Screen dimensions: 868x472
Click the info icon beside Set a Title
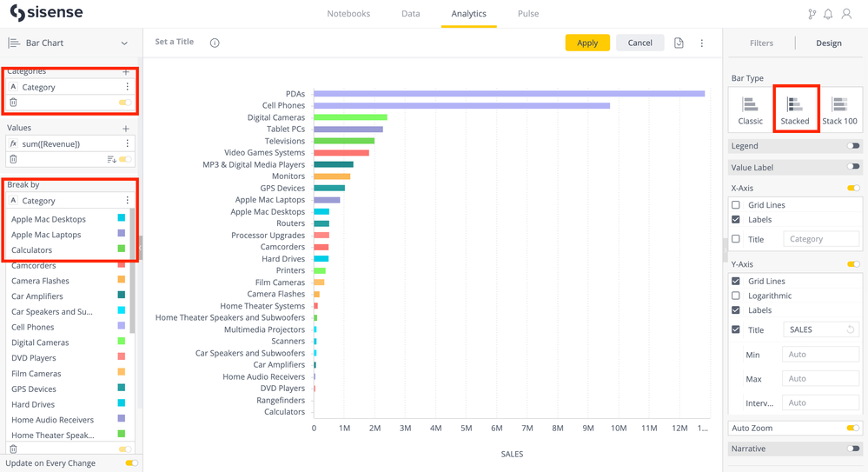[215, 43]
